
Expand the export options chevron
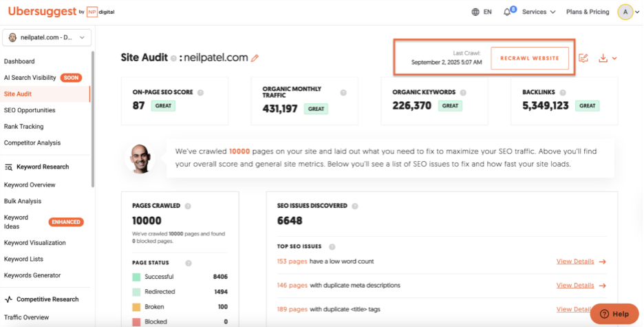(614, 59)
